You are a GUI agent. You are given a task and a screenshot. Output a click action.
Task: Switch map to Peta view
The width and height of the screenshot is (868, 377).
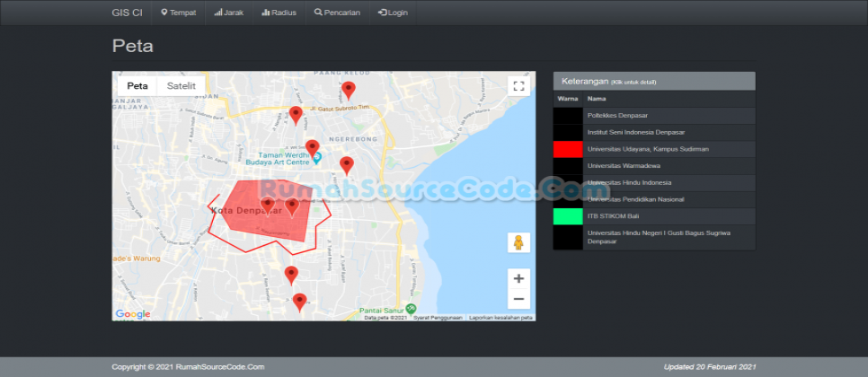point(137,85)
